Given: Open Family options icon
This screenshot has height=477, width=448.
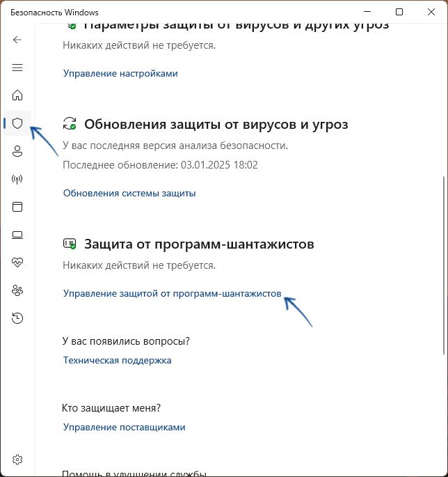Looking at the screenshot, I should 17,290.
